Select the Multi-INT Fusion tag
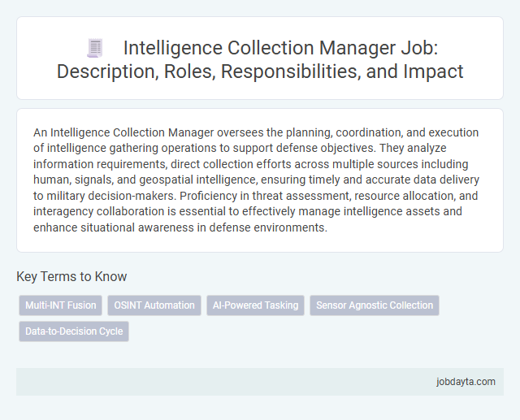 click(61, 305)
